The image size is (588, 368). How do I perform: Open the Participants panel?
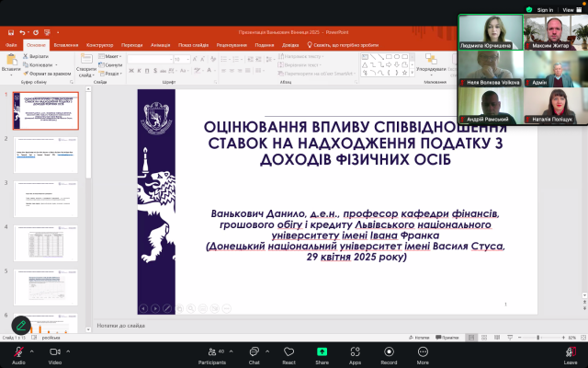point(211,351)
